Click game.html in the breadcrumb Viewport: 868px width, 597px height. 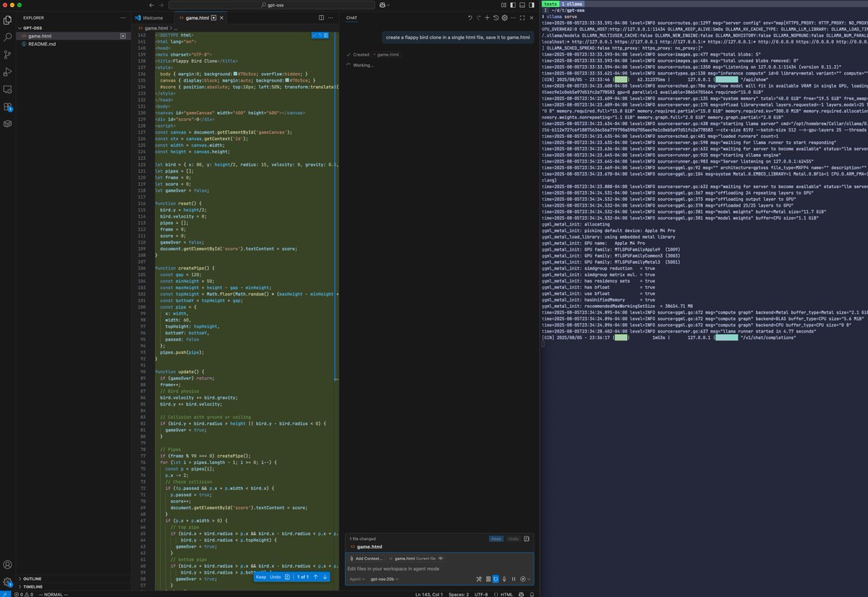pos(156,27)
